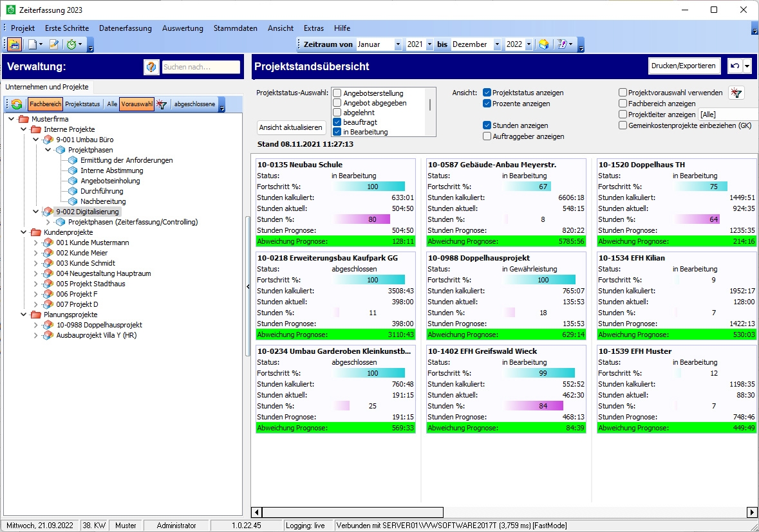Click the Planungsprojekte folder icon
This screenshot has width=759, height=532.
click(36, 315)
